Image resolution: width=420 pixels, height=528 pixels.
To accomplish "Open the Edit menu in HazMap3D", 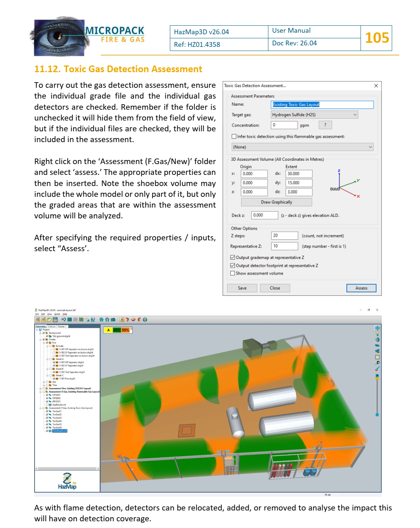I will [x=43, y=314].
